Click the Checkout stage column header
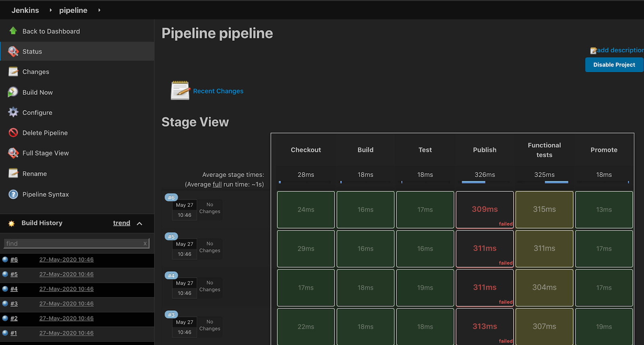Screen dimensions: 644x345 pos(306,150)
